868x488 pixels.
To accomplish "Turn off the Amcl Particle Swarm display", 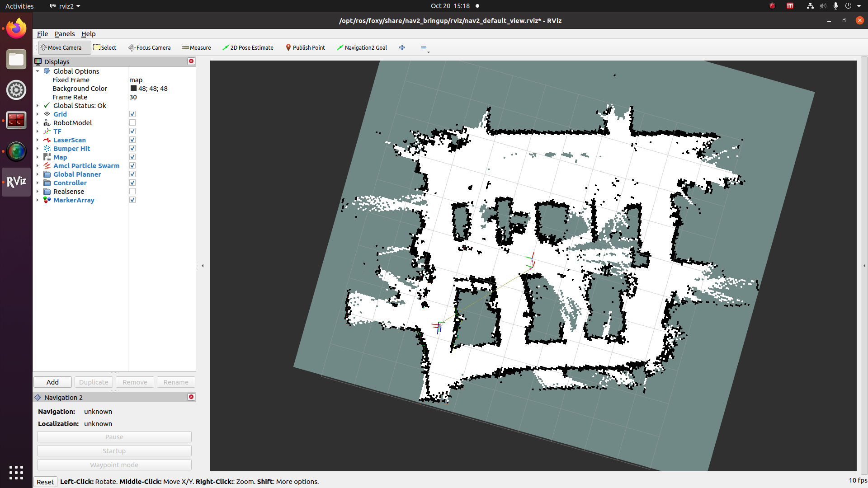I will pos(132,165).
